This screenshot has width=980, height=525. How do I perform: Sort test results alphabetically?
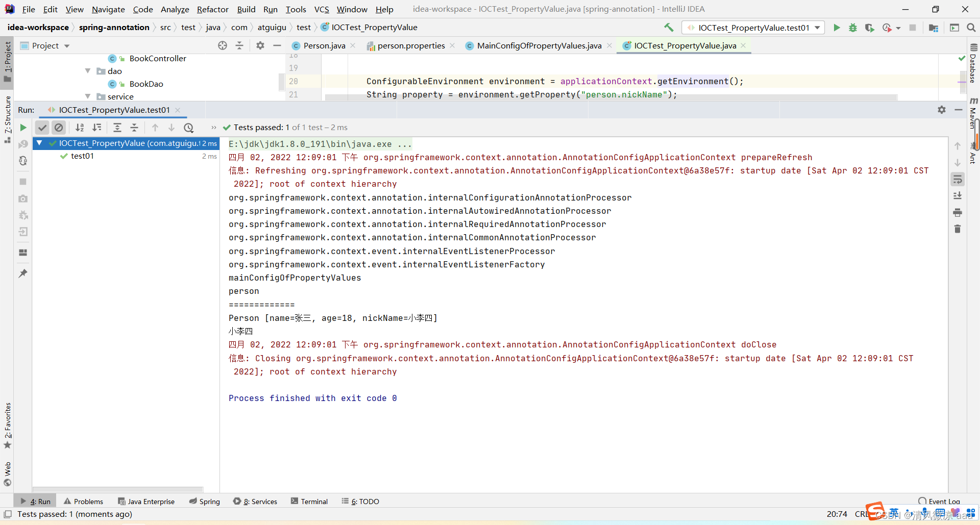80,128
